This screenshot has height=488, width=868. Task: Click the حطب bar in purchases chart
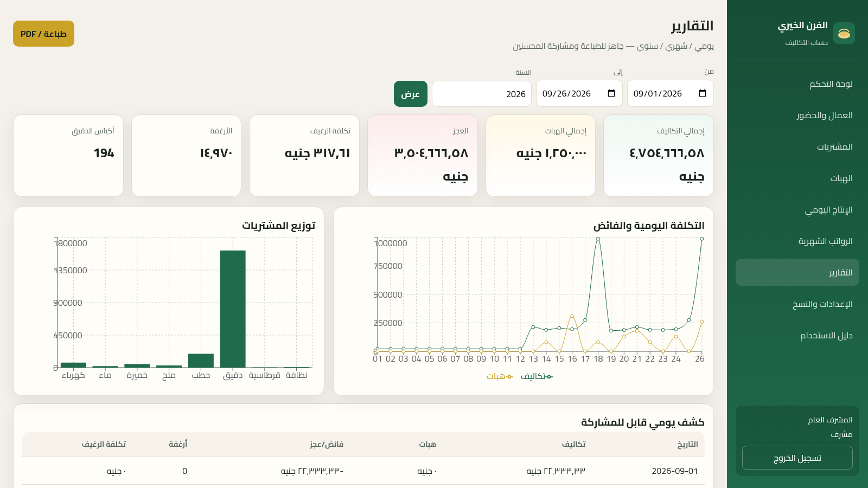(x=201, y=361)
